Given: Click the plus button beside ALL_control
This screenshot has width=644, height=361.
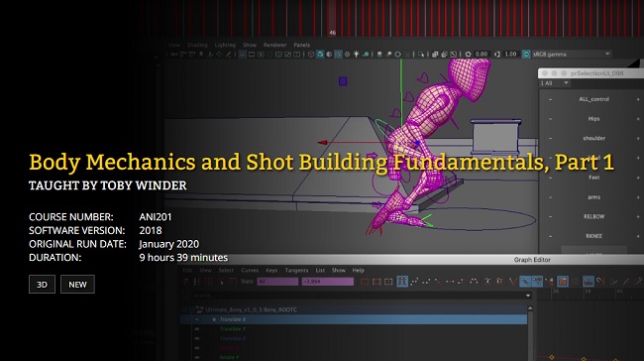Looking at the screenshot, I should pos(638,99).
